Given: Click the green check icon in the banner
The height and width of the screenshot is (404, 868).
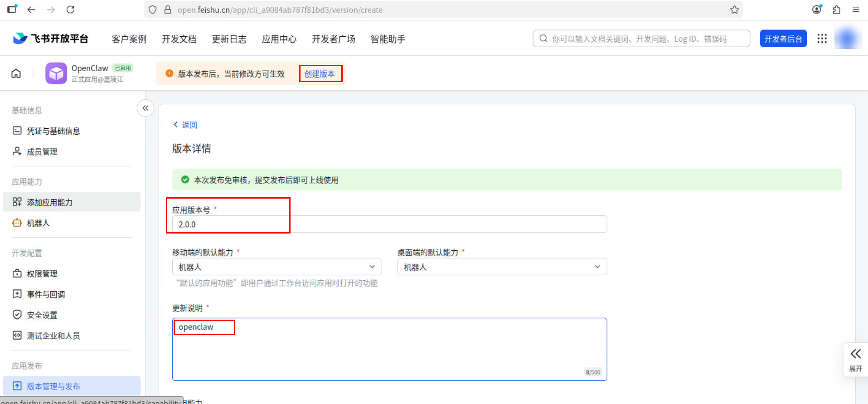Looking at the screenshot, I should (x=185, y=180).
